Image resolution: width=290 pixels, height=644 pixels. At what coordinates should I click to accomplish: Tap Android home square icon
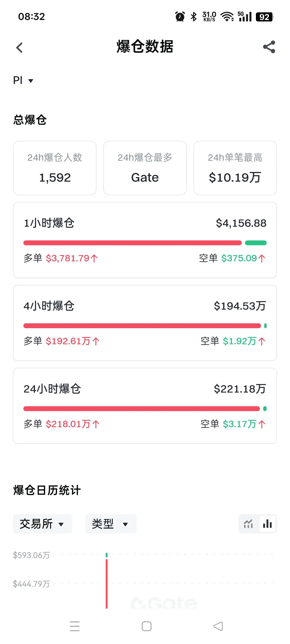(x=147, y=626)
